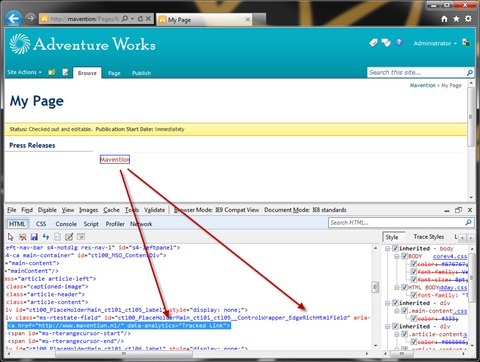Click the Adventure Works swirl logo
Viewport: 480px width, 362px height.
pyautogui.click(x=20, y=44)
